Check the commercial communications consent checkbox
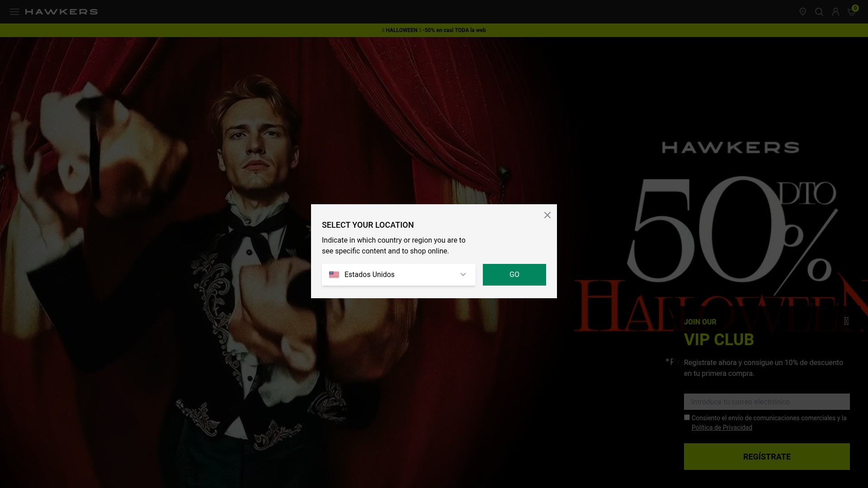The height and width of the screenshot is (488, 868). pyautogui.click(x=687, y=418)
